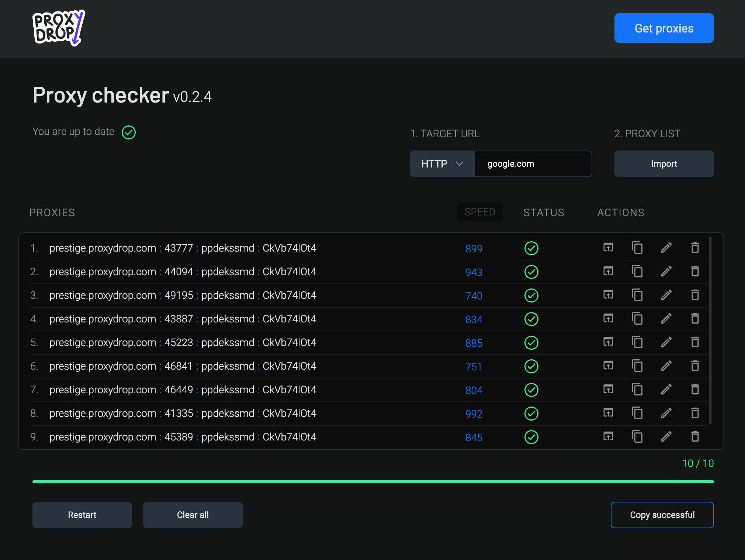This screenshot has height=560, width=745.
Task: Select proxy entry with port 46841
Action: click(183, 366)
